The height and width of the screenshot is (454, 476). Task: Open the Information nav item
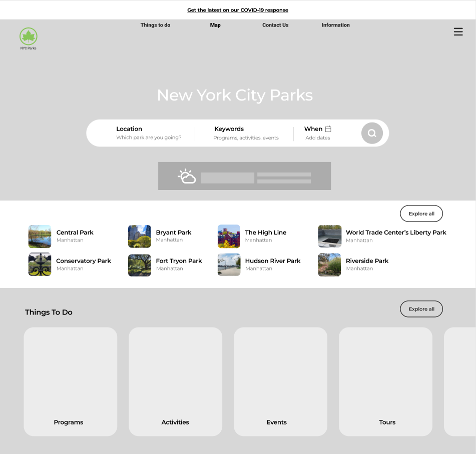click(335, 25)
